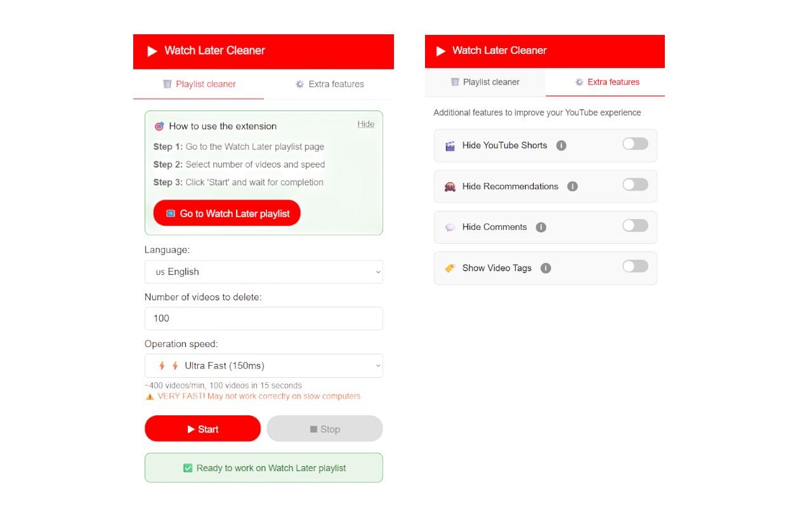Screen dimensions: 812x508
Task: Click info icon next to Hide YouTube Shorts
Action: click(x=561, y=145)
